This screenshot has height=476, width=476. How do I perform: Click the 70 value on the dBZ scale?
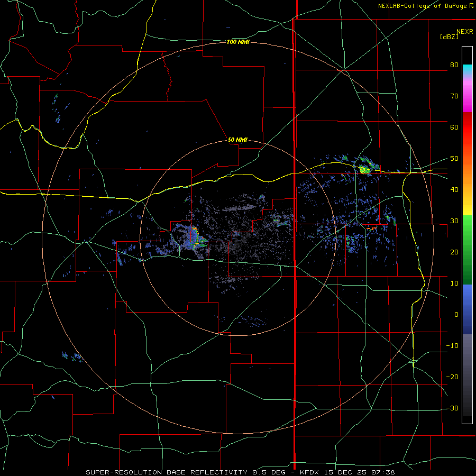point(454,96)
